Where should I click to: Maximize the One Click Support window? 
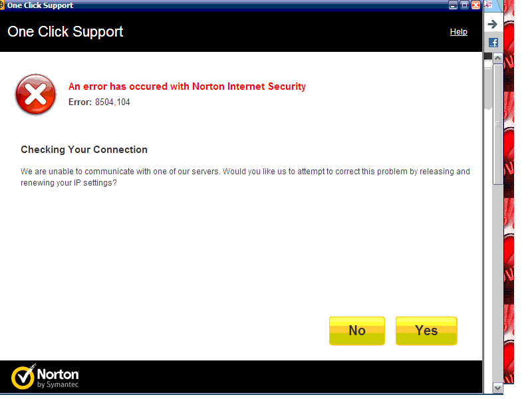pos(465,5)
